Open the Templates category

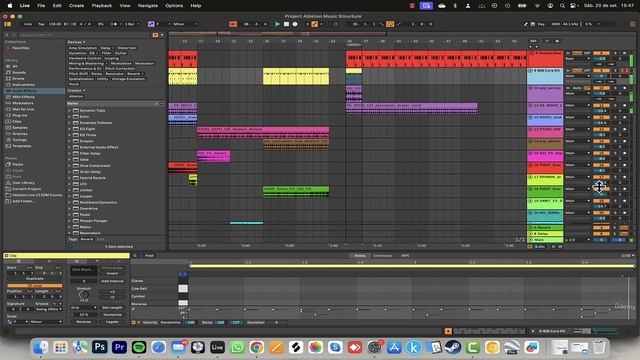pos(22,146)
